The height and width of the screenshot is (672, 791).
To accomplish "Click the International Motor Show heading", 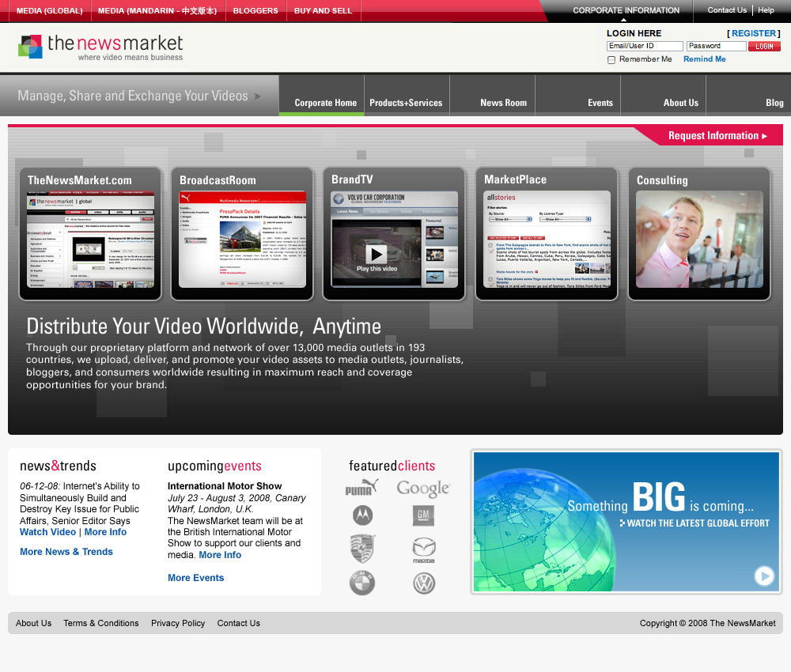I will click(225, 486).
